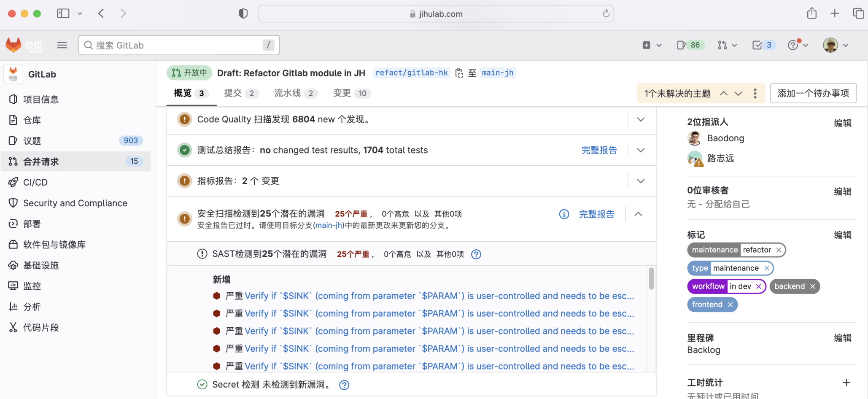Image resolution: width=868 pixels, height=399 pixels.
Task: Click SAST help question mark icon
Action: [x=476, y=254]
